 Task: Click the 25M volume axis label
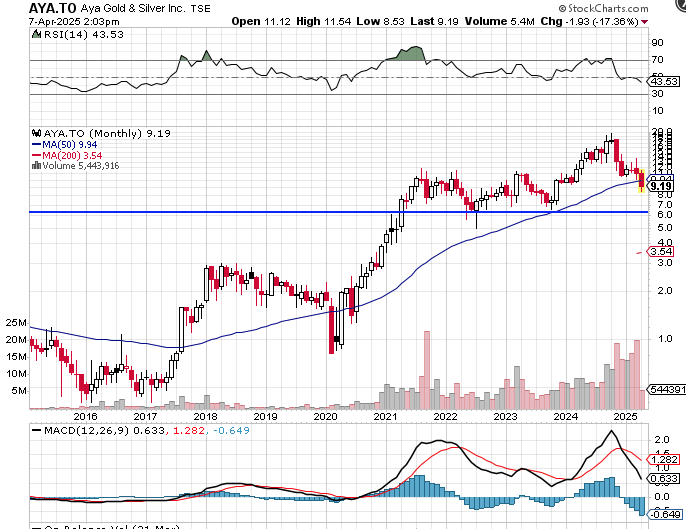tap(16, 323)
